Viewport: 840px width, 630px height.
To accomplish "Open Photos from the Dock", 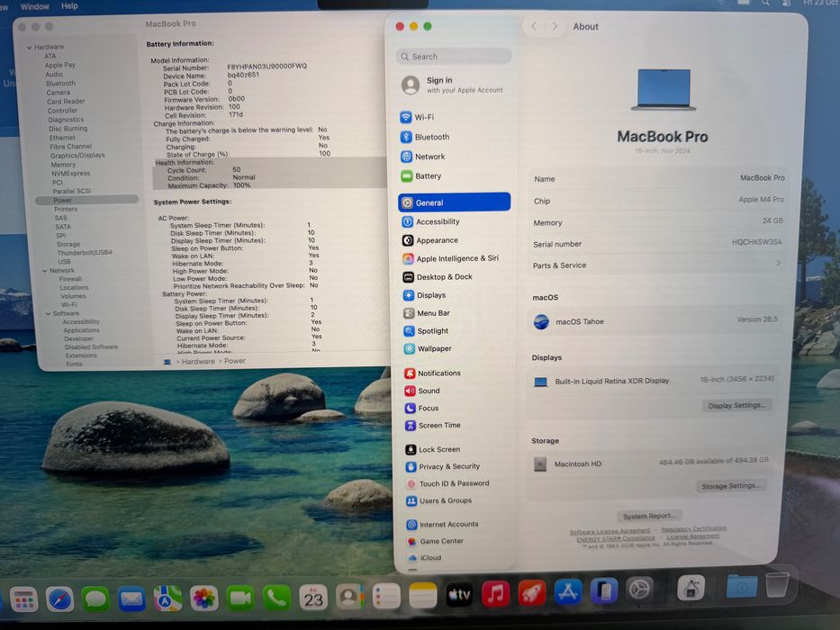I will coord(204,598).
